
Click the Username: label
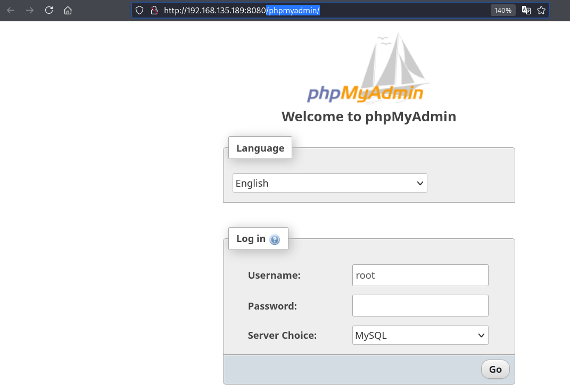(274, 276)
